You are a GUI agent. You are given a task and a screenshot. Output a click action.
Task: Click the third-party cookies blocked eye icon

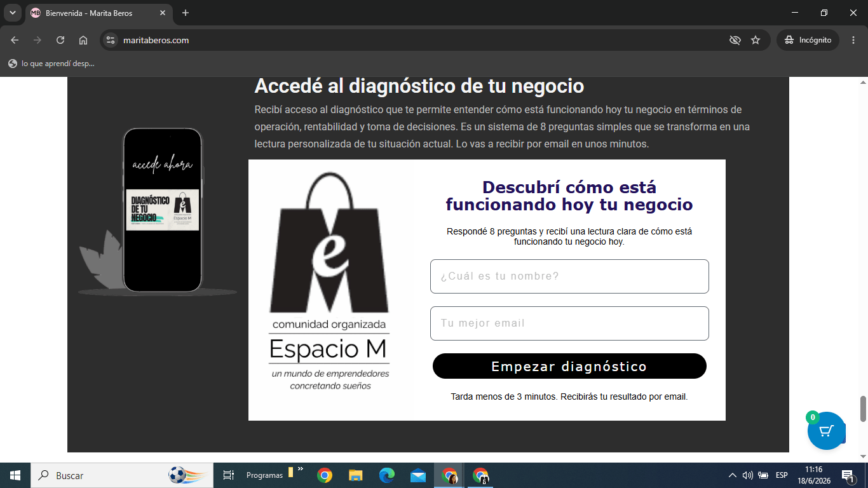point(735,40)
